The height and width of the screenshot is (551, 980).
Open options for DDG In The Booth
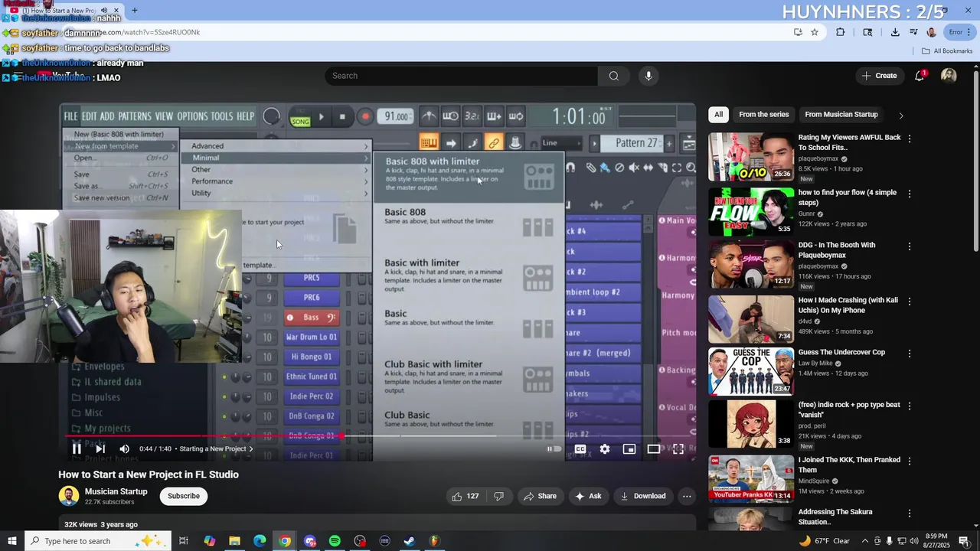point(910,246)
